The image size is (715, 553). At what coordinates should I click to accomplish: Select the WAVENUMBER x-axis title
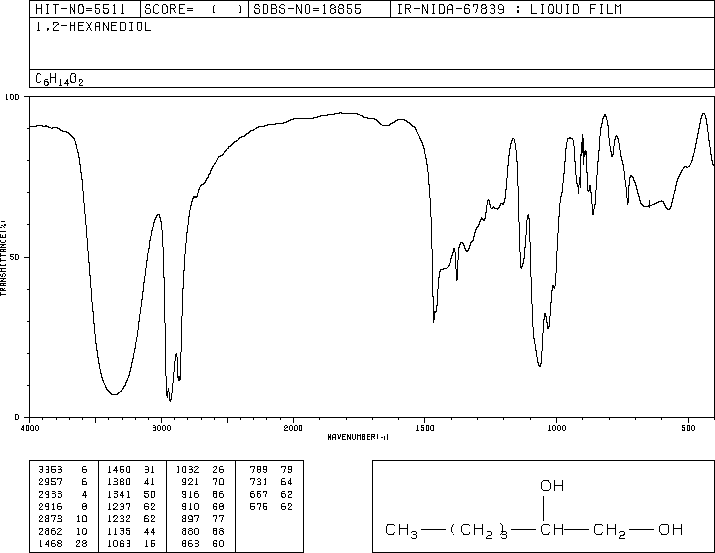(358, 437)
